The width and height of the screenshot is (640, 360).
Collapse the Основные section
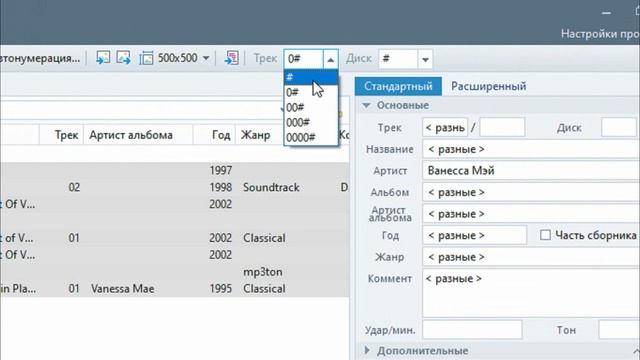366,105
